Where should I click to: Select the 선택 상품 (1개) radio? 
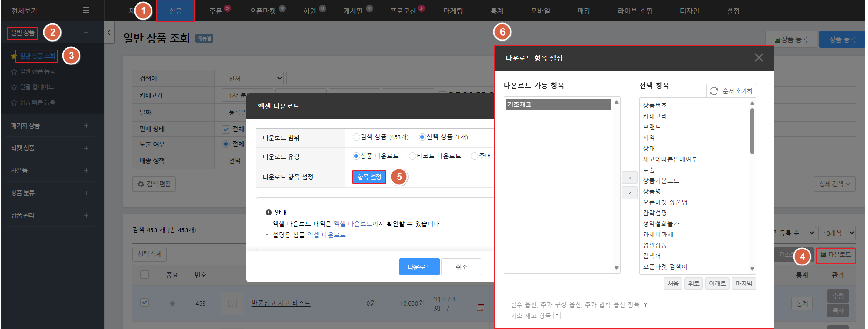tap(422, 137)
